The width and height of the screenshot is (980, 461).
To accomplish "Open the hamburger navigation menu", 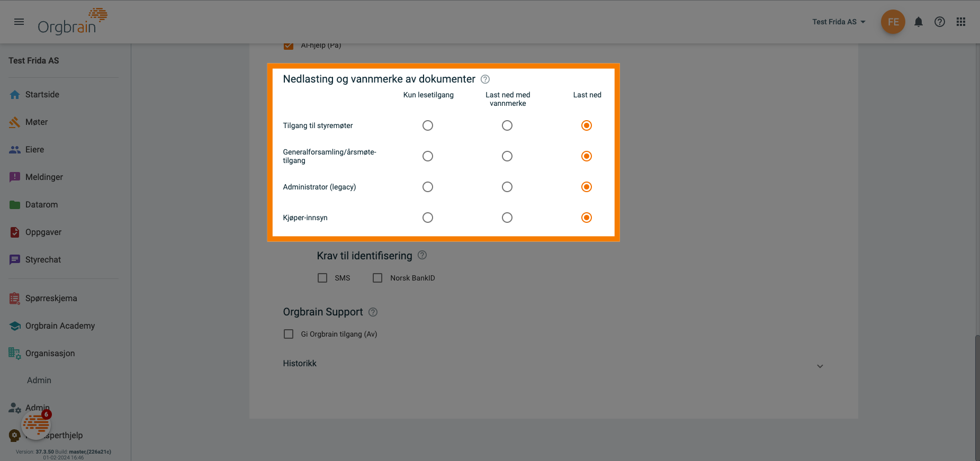I will tap(19, 22).
